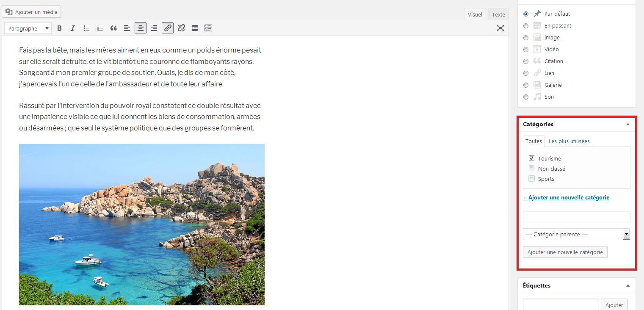Open the Catégorie parente dropdown

577,234
